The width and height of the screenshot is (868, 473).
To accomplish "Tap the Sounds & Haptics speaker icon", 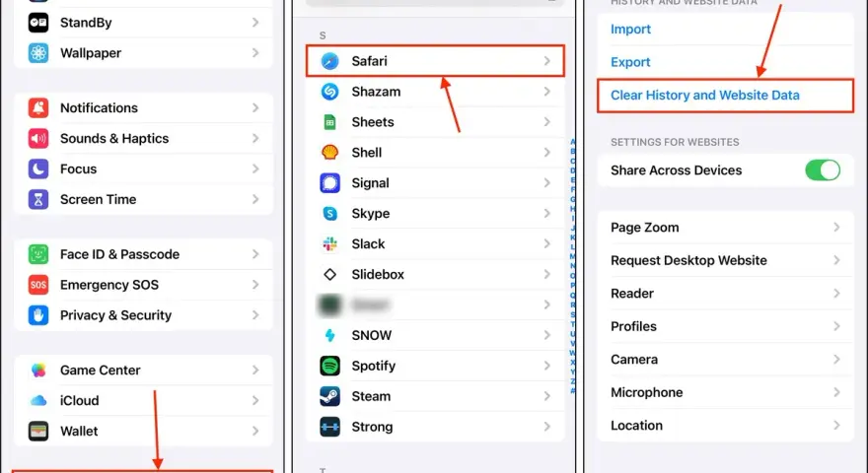I will coord(38,138).
